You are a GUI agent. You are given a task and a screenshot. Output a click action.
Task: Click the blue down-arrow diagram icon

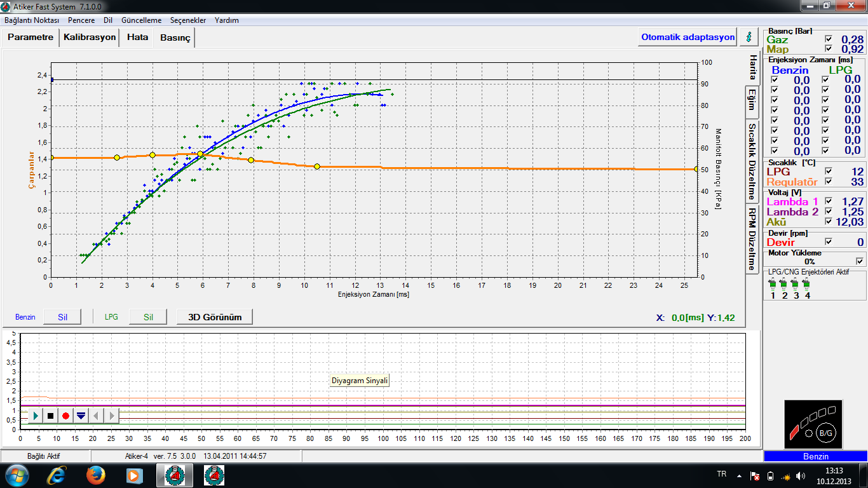click(x=81, y=416)
